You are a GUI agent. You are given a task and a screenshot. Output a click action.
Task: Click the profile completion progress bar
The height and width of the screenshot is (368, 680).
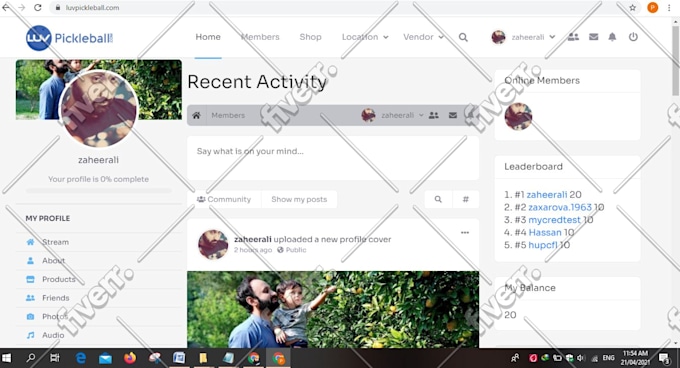(98, 190)
